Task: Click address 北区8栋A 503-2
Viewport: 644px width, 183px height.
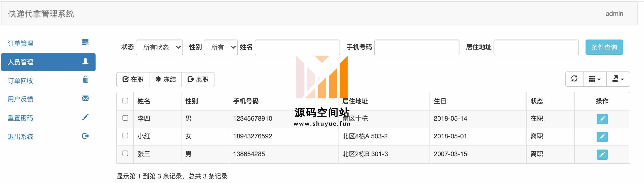Action: coord(365,136)
